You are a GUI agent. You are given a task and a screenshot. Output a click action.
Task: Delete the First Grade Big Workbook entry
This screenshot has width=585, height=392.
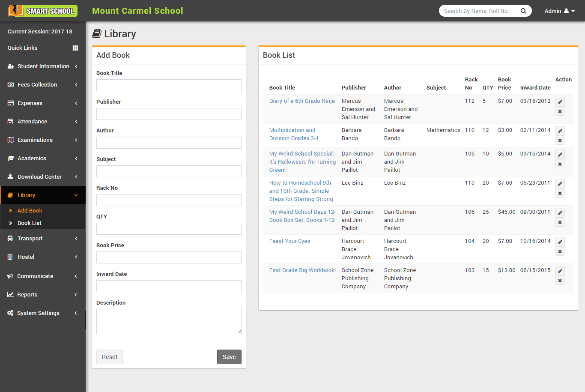coord(560,280)
